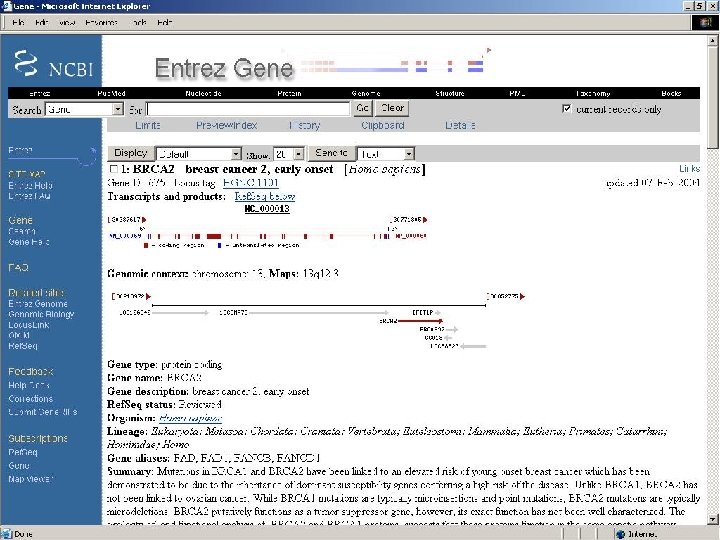This screenshot has height=540, width=720.
Task: Open the FAQ sidebar link
Action: click(18, 267)
